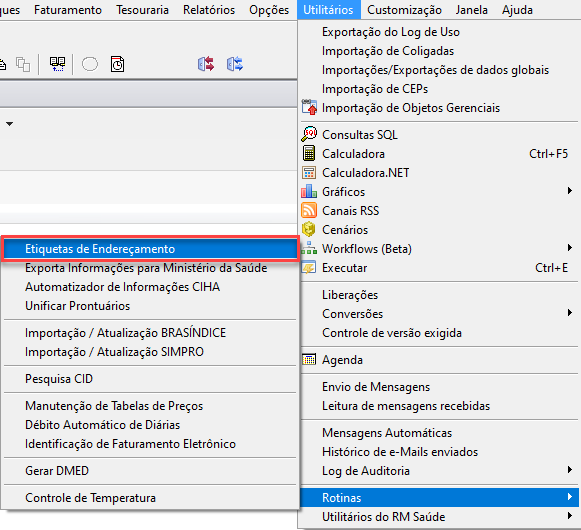This screenshot has height=530, width=581.
Task: Expand the Gráficos submenu arrow
Action: coord(570,191)
